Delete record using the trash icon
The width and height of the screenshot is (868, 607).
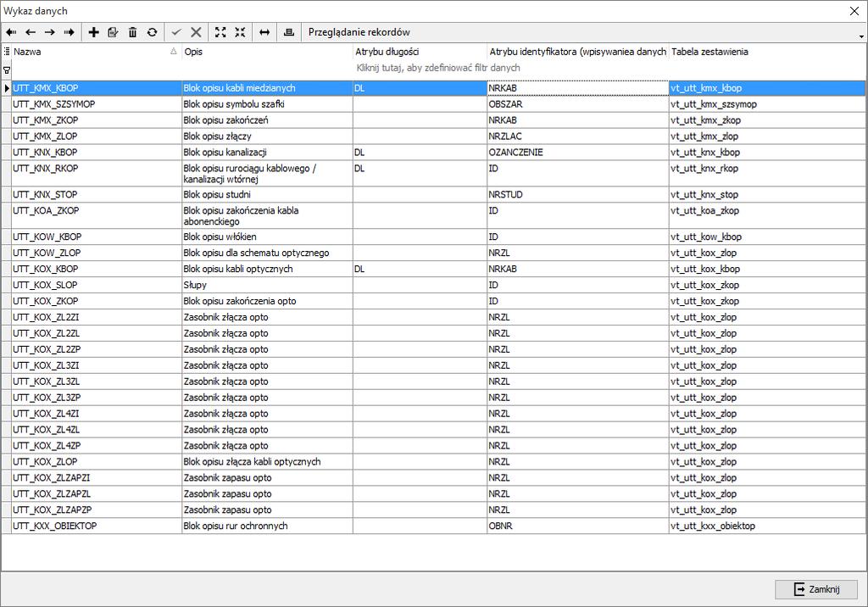click(x=132, y=32)
